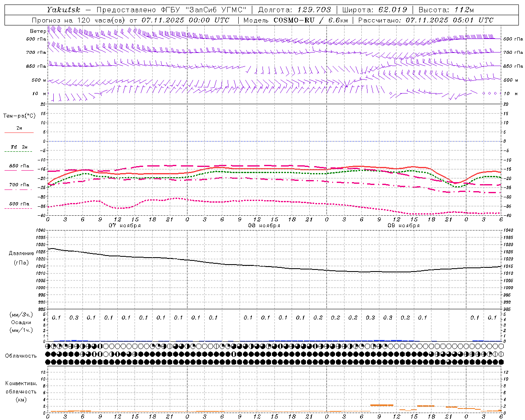Click the left-side 985 pressure axis value
The height and width of the screenshot is (420, 525).
[x=41, y=309]
